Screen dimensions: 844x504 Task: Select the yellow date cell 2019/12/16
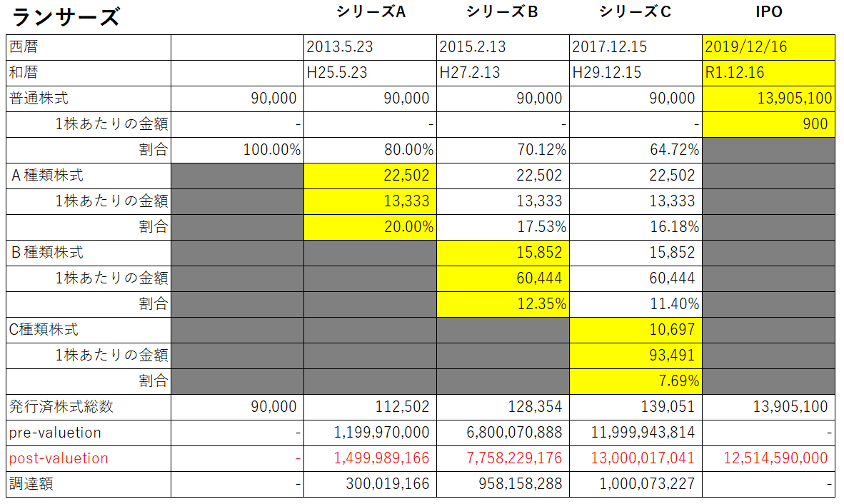click(x=768, y=47)
